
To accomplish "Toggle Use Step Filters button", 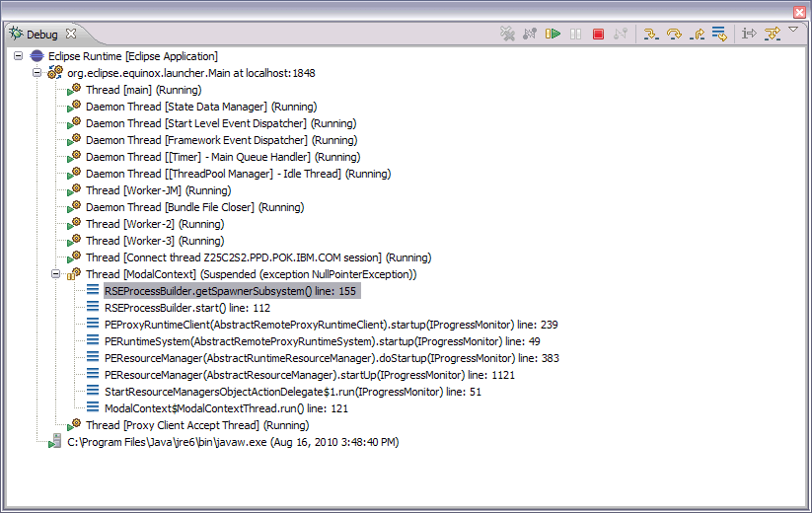I will tap(773, 35).
